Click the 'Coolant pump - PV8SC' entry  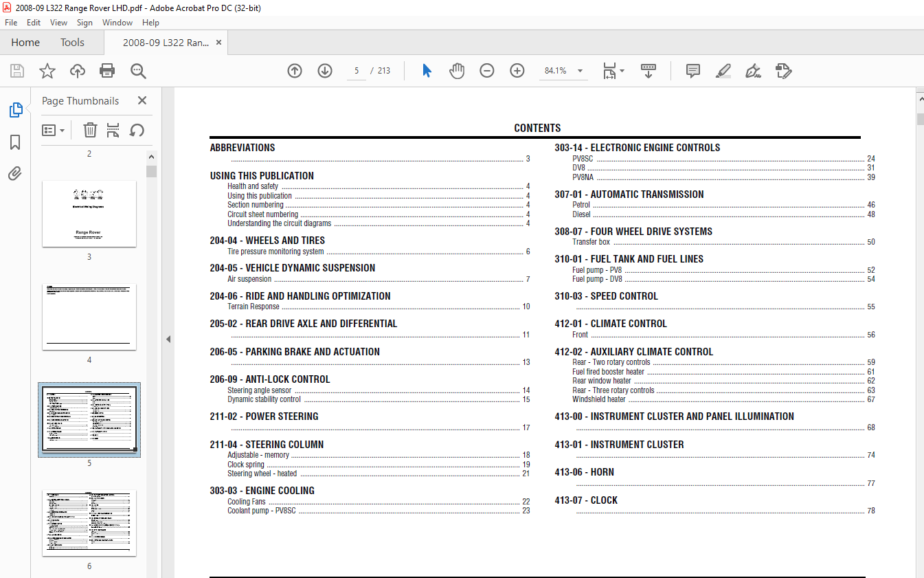click(x=262, y=511)
